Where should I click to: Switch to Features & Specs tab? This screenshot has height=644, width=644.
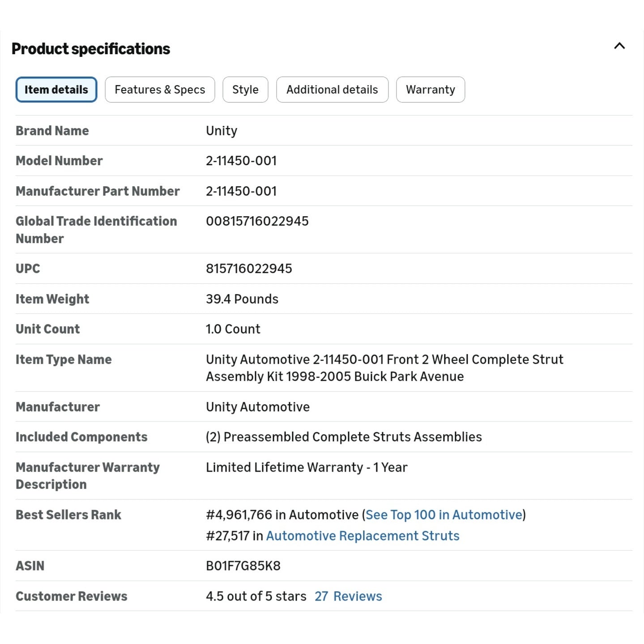(160, 90)
